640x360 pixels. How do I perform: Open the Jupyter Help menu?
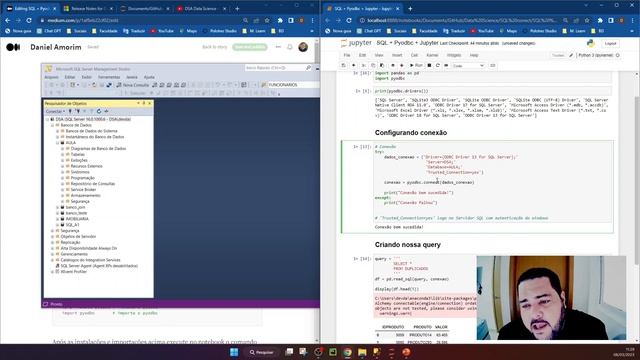[x=474, y=55]
